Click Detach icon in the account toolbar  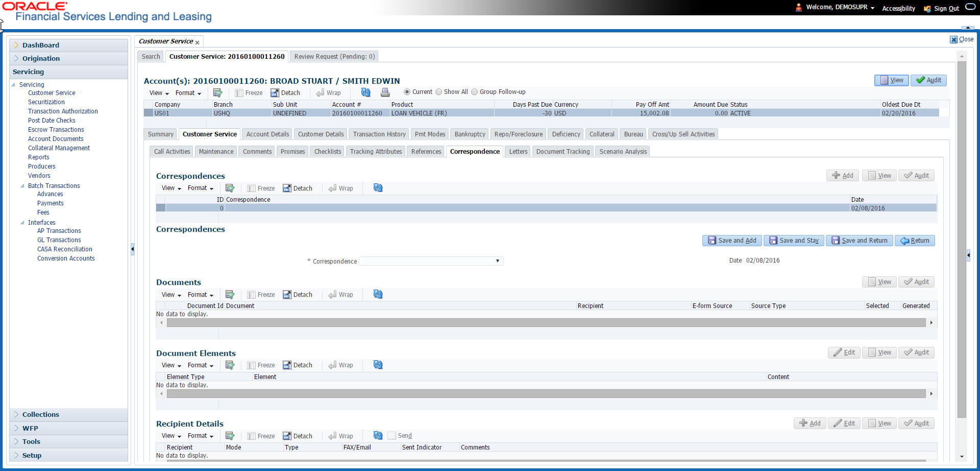(x=285, y=92)
